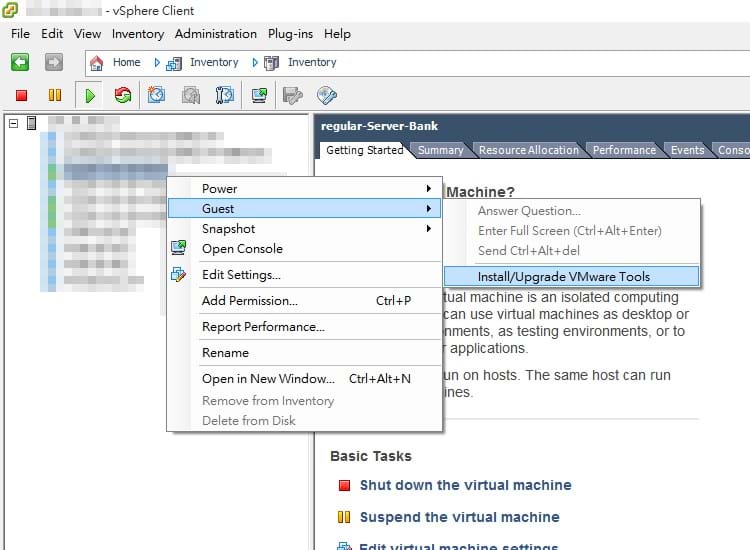The width and height of the screenshot is (750, 550).
Task: Click the green Power On play icon
Action: [89, 96]
